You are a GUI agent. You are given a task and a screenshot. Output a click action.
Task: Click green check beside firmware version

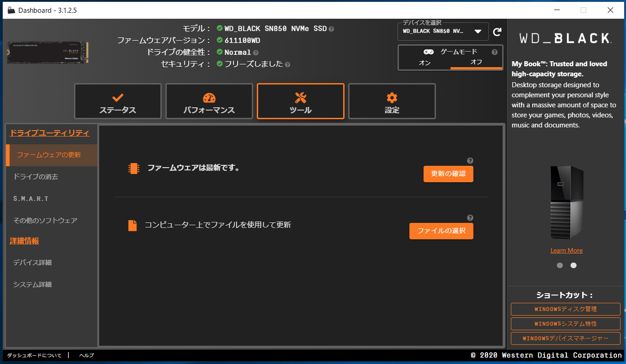click(x=220, y=40)
